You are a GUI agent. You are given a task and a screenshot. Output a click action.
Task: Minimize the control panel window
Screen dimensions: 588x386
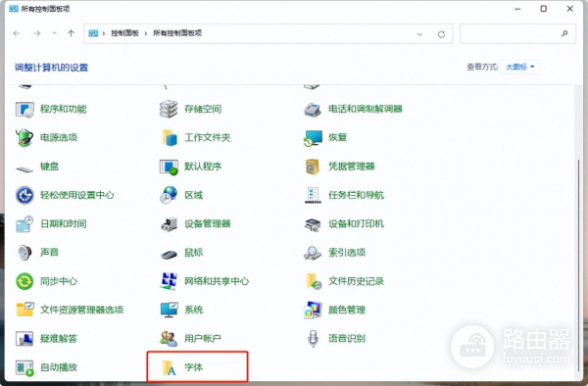coord(517,9)
